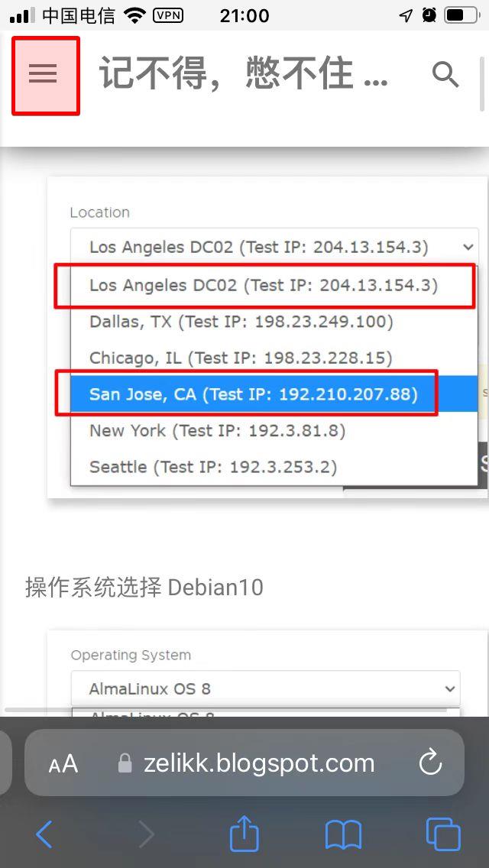Show Safari tabs overview icon
Viewport: 489px width, 868px height.
pos(443,834)
